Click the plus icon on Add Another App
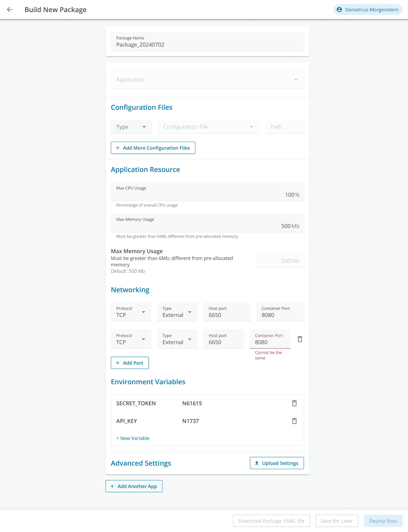This screenshot has height=532, width=408. (x=112, y=486)
